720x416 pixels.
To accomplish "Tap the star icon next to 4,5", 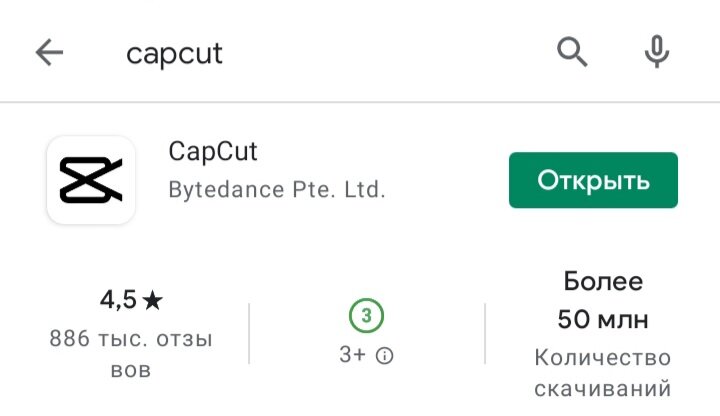I will click(152, 301).
